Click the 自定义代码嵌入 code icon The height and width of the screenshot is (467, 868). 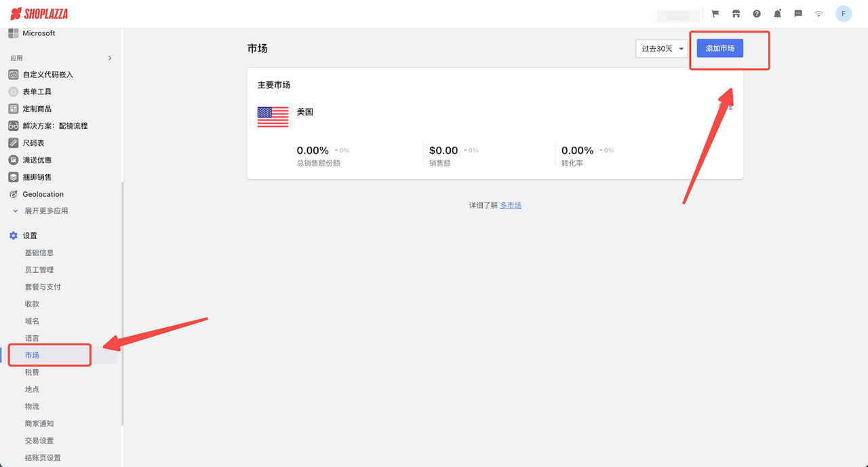(x=13, y=75)
